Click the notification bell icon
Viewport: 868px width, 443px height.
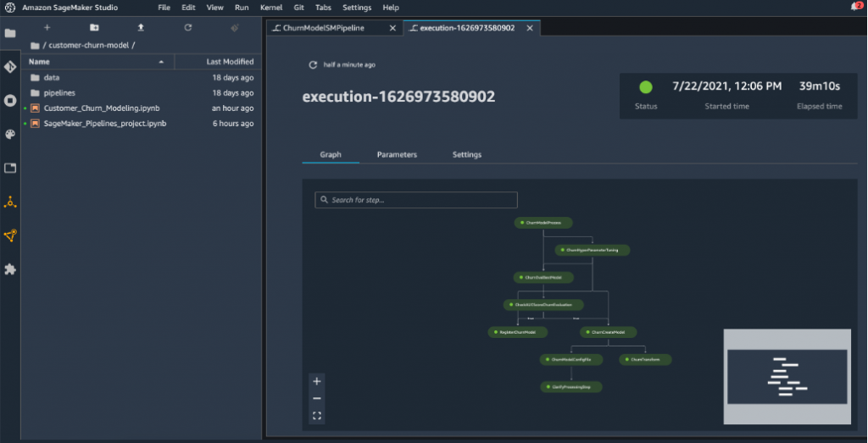(854, 7)
